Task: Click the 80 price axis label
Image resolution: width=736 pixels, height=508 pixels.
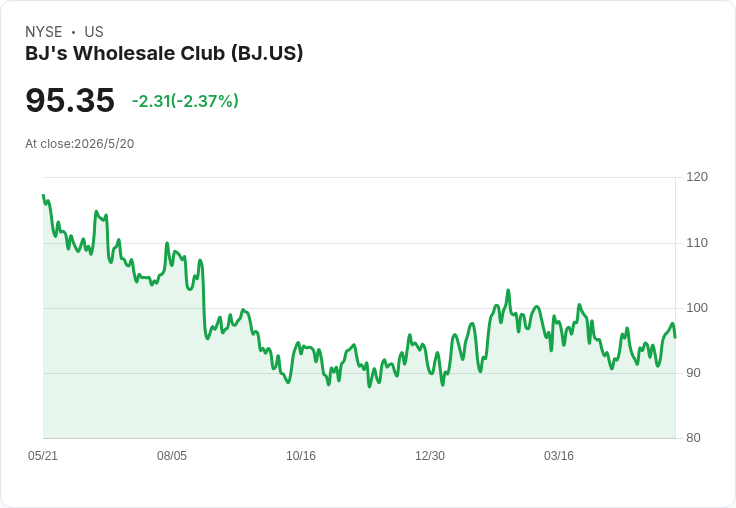Action: click(693, 438)
